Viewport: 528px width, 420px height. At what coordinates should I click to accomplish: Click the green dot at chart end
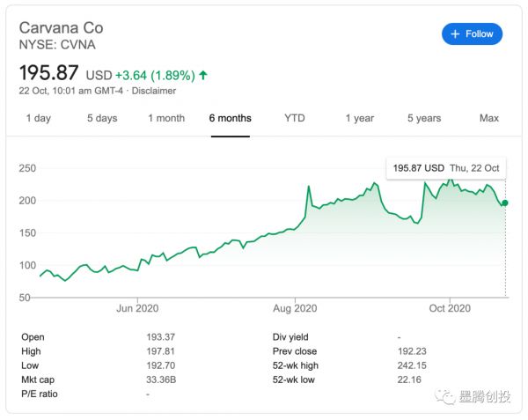505,203
